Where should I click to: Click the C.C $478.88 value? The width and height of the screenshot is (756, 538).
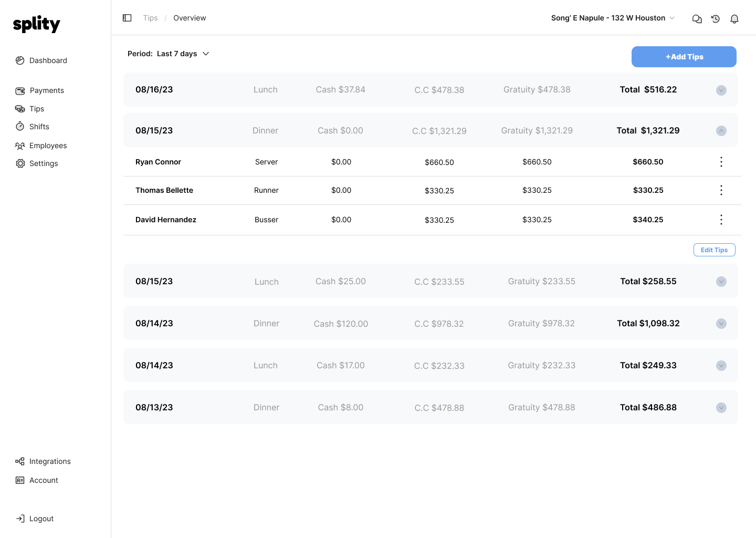click(x=439, y=408)
